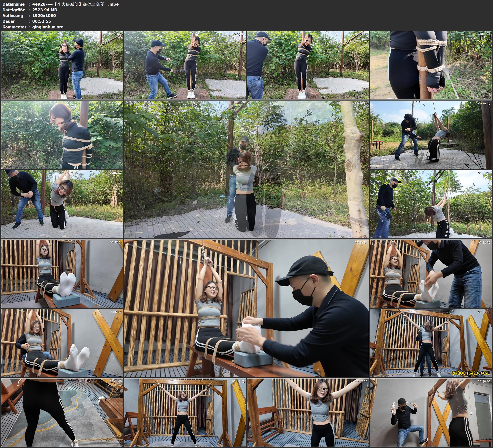Select the last frame at 00:50:07

coord(431,412)
